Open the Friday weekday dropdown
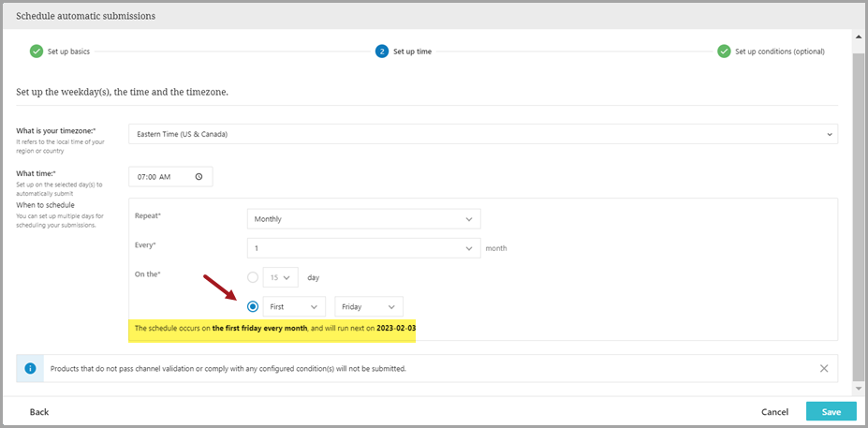 point(369,306)
